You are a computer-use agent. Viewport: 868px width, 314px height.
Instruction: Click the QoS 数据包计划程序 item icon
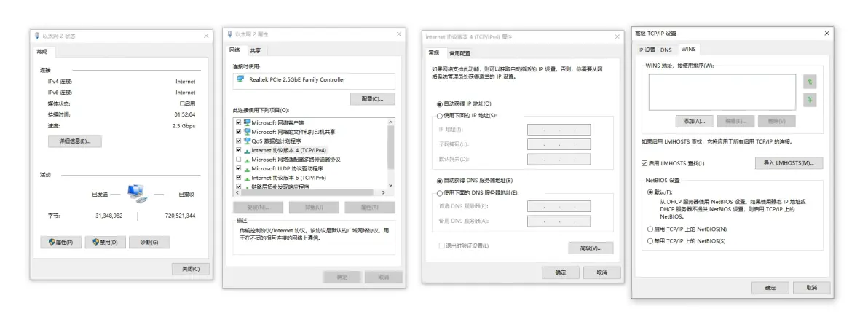coord(247,141)
